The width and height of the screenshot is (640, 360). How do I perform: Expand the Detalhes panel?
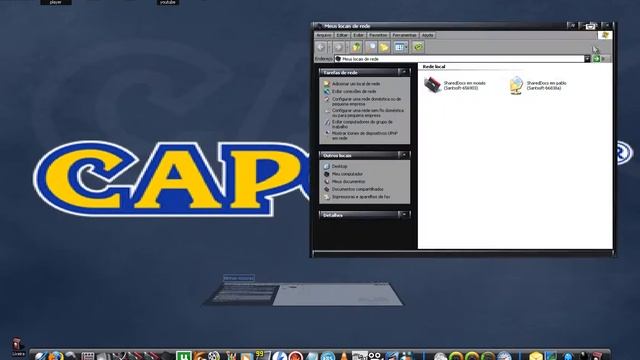point(404,215)
